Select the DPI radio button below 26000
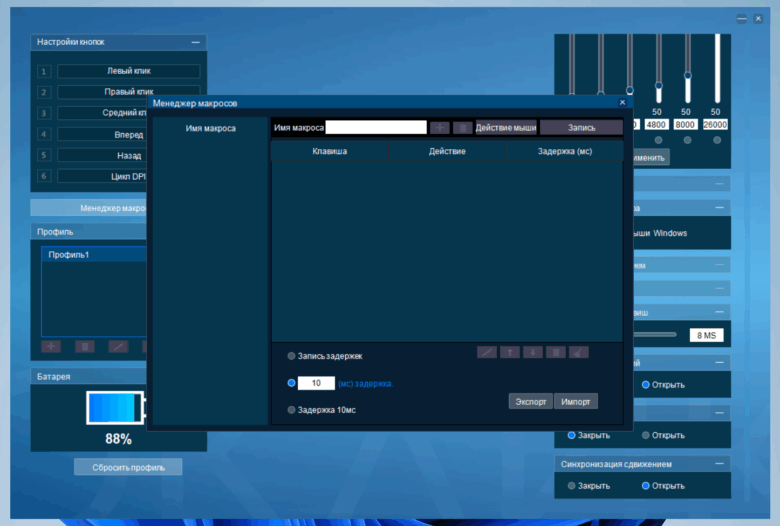This screenshot has height=526, width=780. tap(717, 140)
